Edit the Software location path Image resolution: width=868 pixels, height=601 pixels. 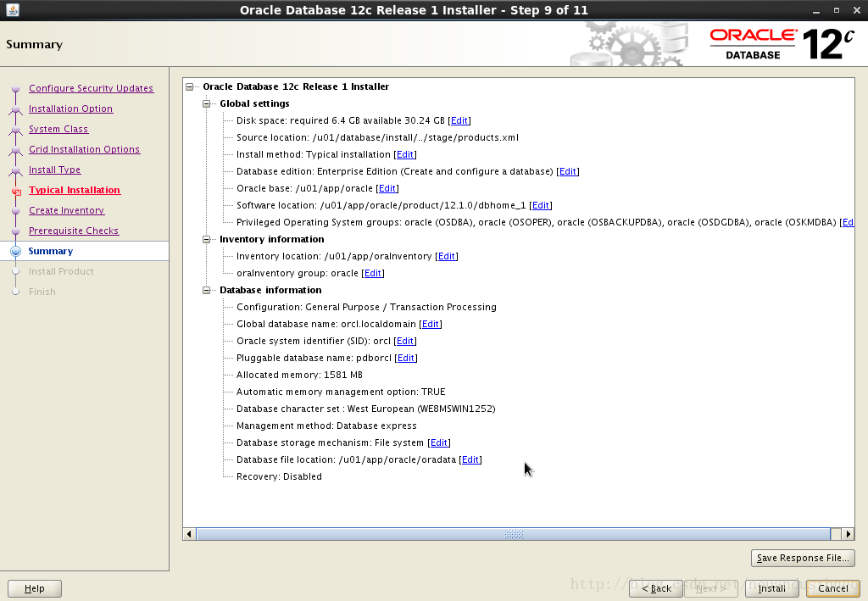click(x=540, y=205)
